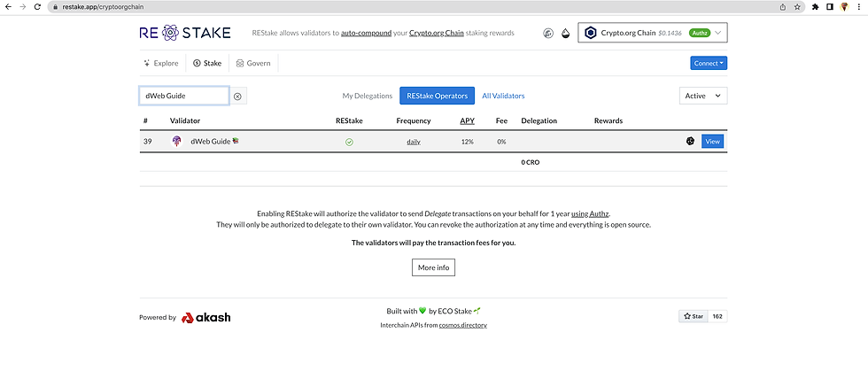
Task: Click the Fee column header
Action: click(x=501, y=120)
